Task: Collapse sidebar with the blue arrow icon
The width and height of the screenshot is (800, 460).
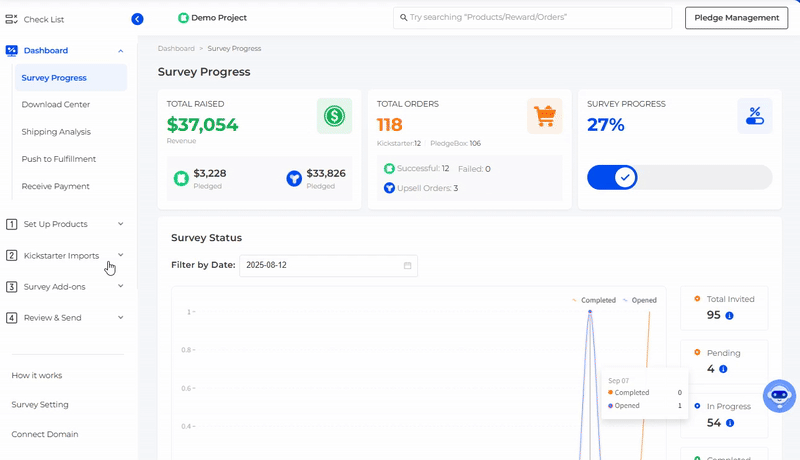Action: [x=137, y=18]
